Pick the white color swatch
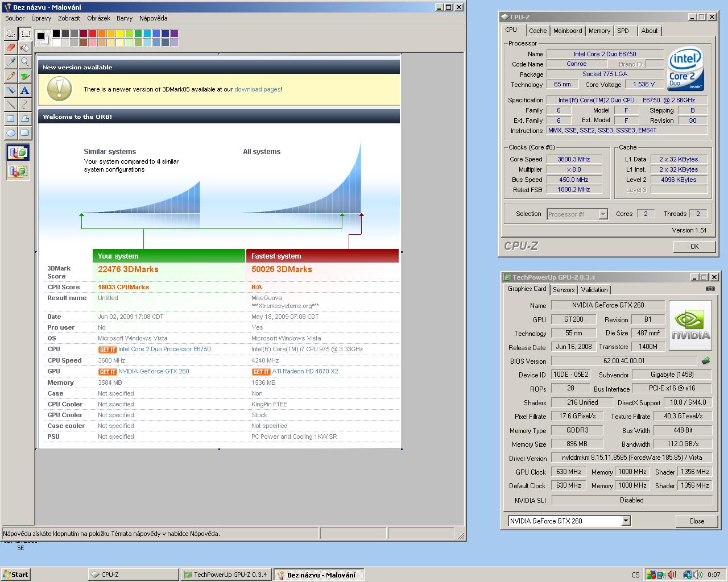Viewport: 728px width, 582px height. [x=56, y=43]
